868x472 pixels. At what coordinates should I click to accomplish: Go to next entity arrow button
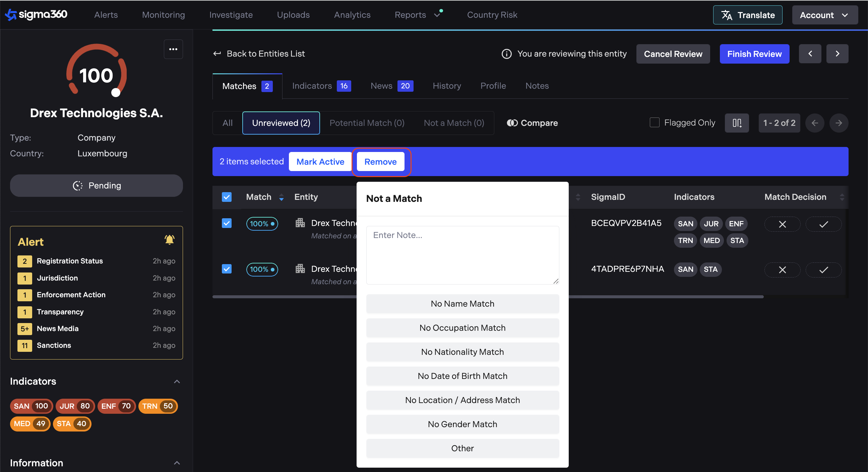click(837, 54)
